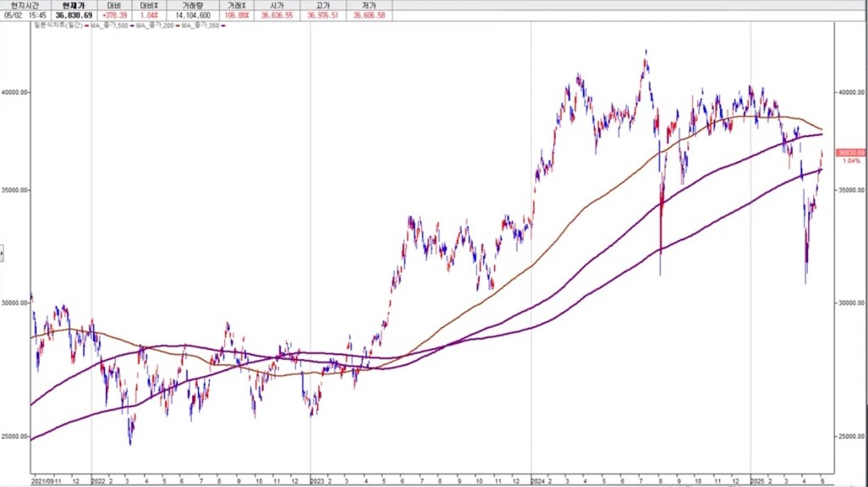Click the 35000.00 label on right price axis
Image resolution: width=868 pixels, height=487 pixels.
pos(850,190)
